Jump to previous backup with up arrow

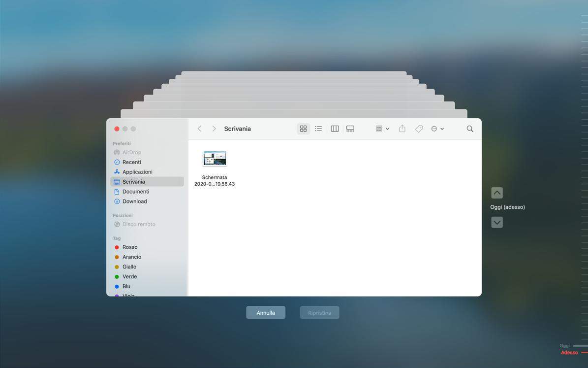pos(497,193)
